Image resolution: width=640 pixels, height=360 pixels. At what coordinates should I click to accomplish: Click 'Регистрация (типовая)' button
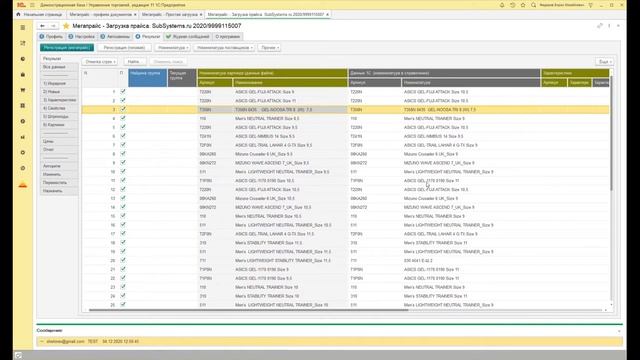[x=124, y=48]
